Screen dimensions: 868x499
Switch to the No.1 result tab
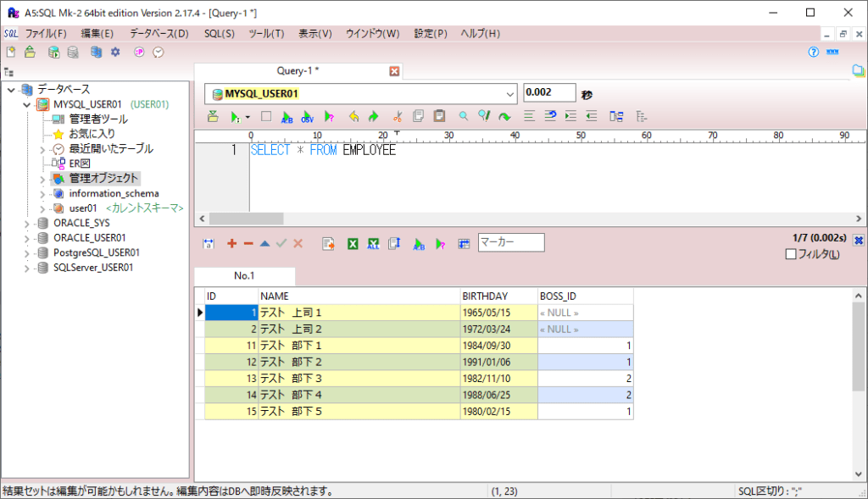tap(244, 276)
